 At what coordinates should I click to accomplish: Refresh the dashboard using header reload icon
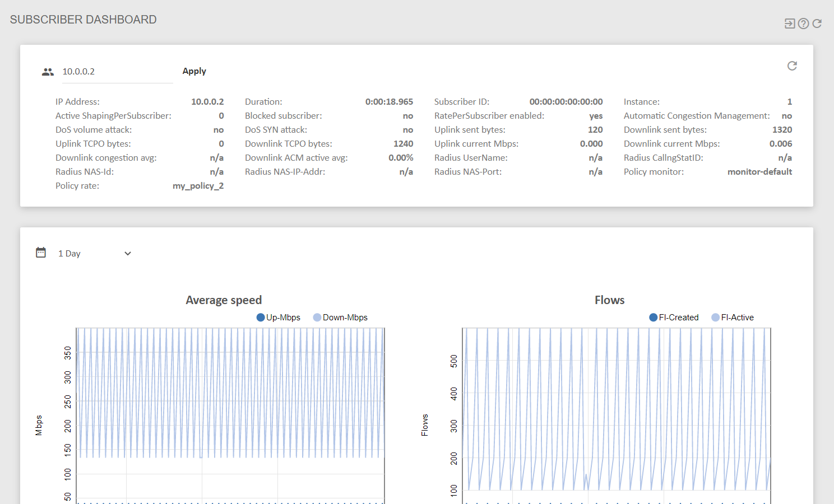[x=817, y=24]
